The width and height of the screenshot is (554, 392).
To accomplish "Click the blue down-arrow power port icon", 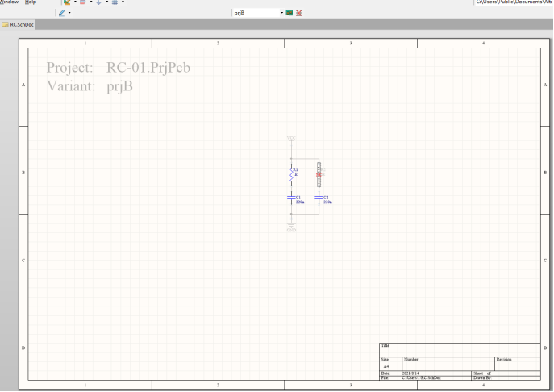I will point(98,2).
